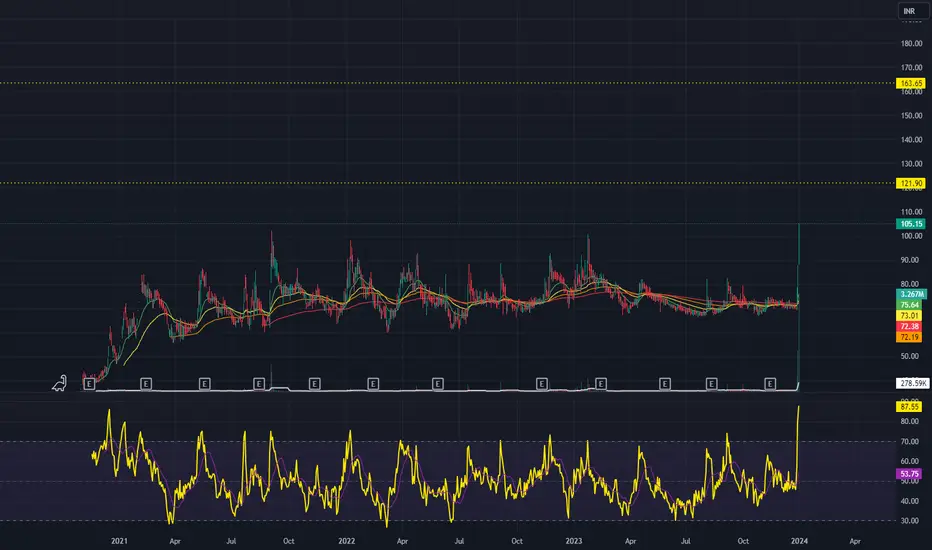Click the 2022 label on time axis
The width and height of the screenshot is (932, 550).
pyautogui.click(x=347, y=541)
